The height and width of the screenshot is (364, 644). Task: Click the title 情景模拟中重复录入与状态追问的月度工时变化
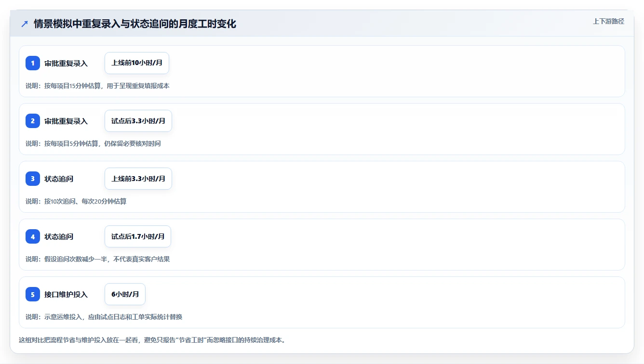point(135,24)
